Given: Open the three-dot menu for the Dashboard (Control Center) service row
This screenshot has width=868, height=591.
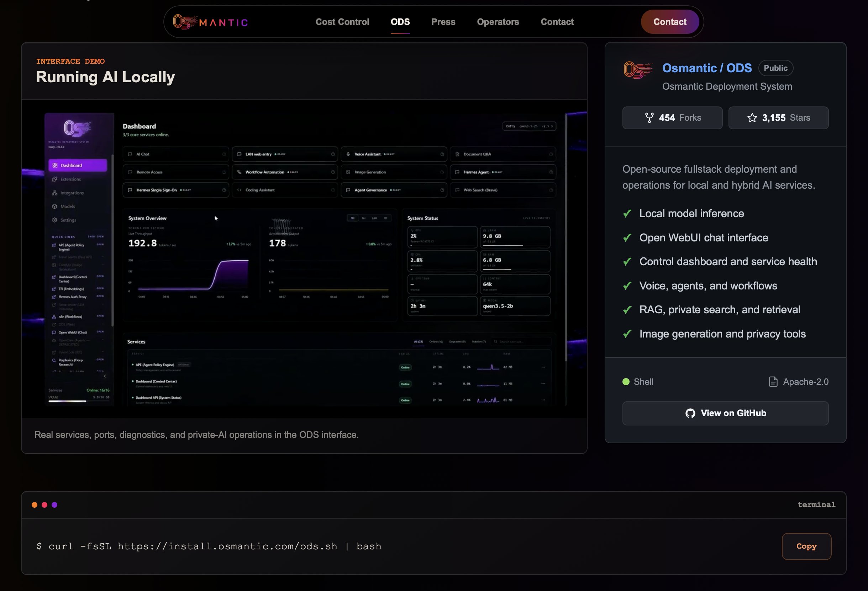Looking at the screenshot, I should 543,384.
